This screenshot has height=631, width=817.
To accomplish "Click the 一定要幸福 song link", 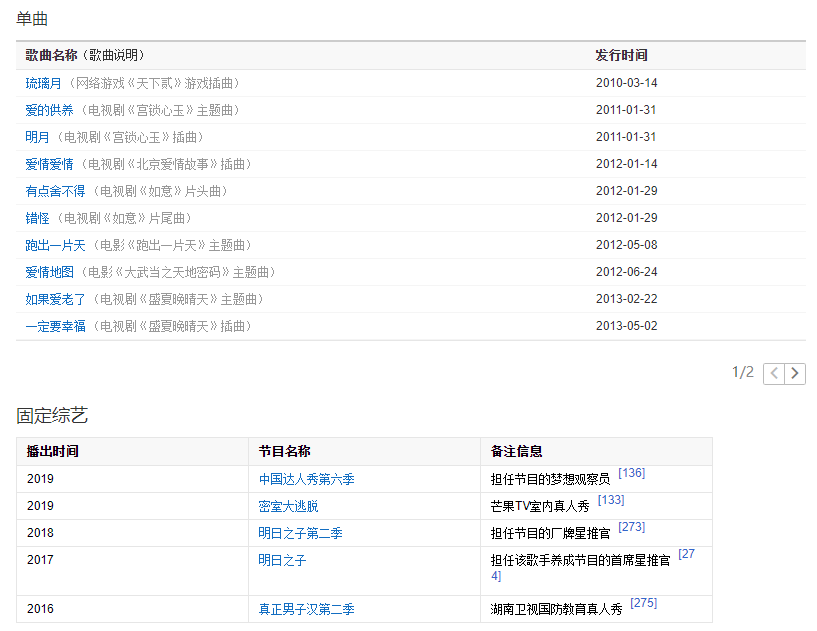I will click(x=55, y=326).
